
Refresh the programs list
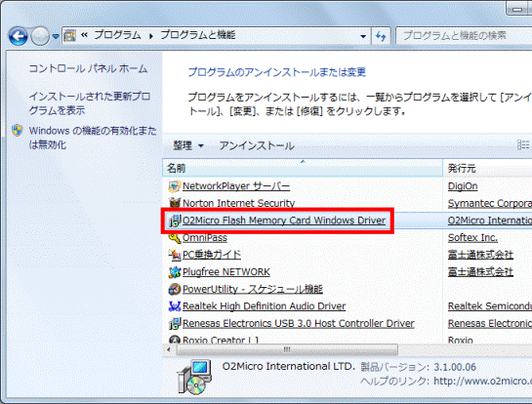point(381,35)
